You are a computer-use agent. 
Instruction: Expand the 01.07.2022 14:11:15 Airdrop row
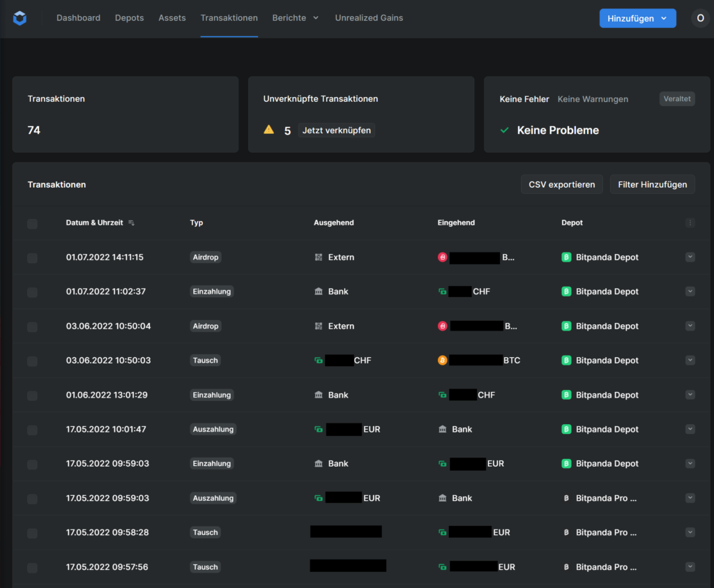click(x=690, y=257)
